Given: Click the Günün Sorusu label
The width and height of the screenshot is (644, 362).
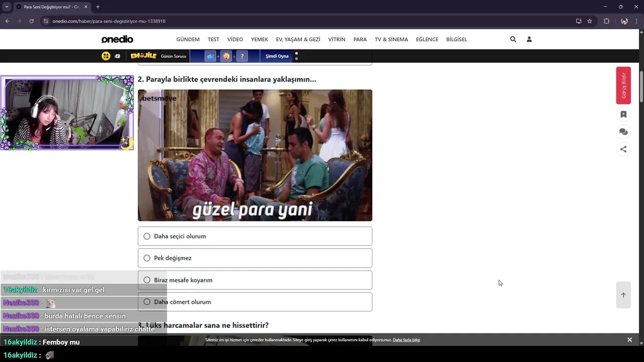Looking at the screenshot, I should pos(174,56).
